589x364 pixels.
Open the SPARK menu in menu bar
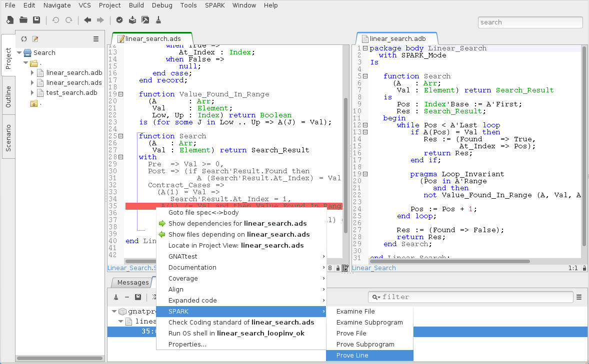(215, 5)
